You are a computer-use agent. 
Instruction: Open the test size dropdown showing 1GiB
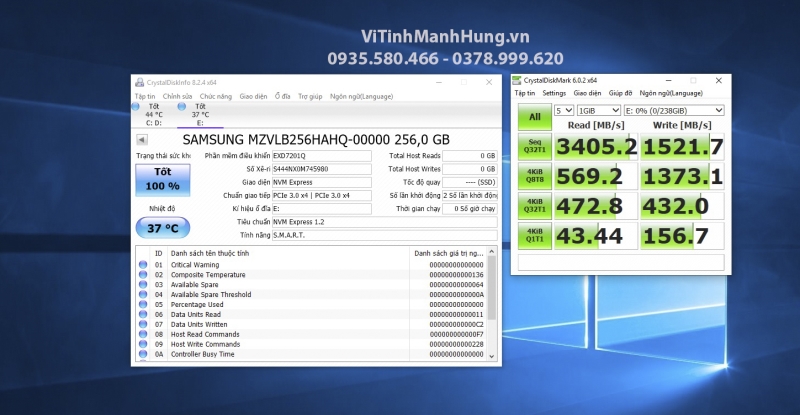pyautogui.click(x=599, y=110)
